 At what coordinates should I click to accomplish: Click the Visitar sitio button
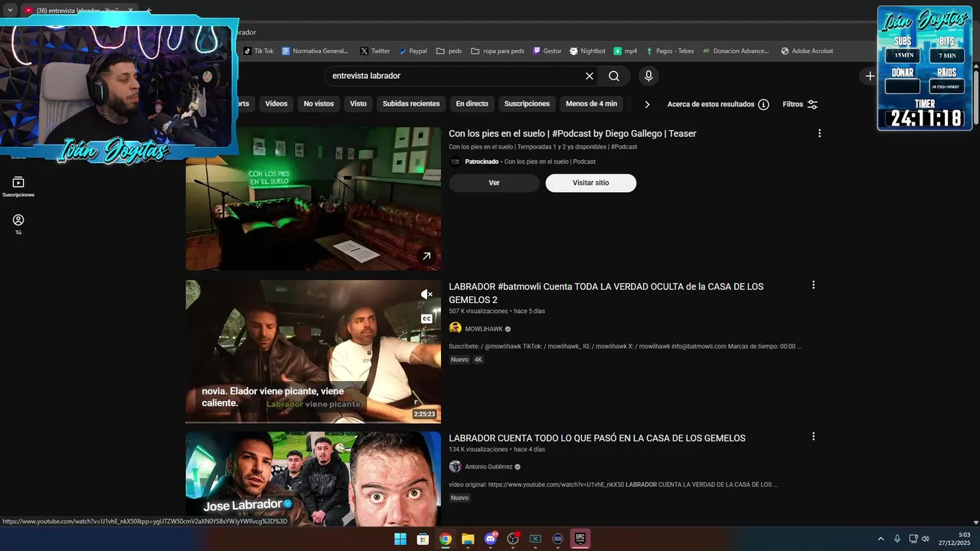591,183
